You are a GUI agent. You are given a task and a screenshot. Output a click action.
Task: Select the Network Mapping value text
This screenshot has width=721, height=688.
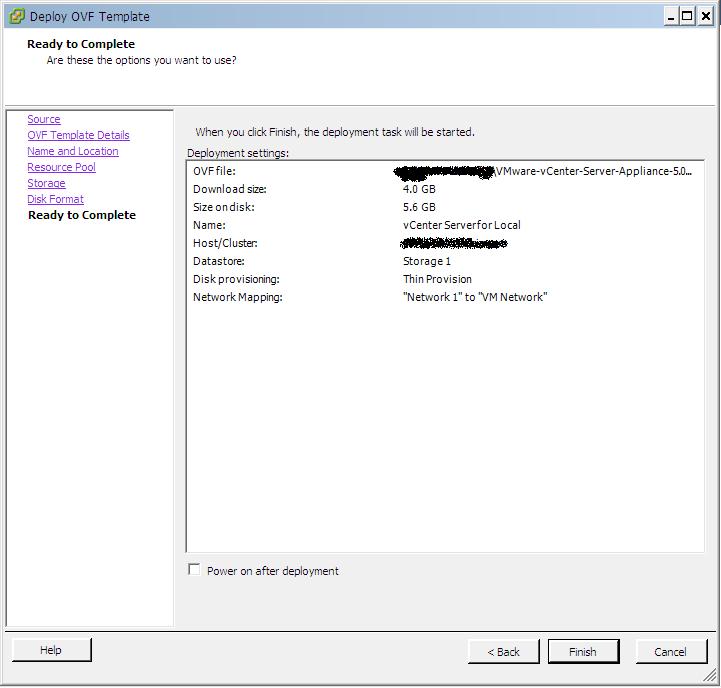pyautogui.click(x=475, y=297)
